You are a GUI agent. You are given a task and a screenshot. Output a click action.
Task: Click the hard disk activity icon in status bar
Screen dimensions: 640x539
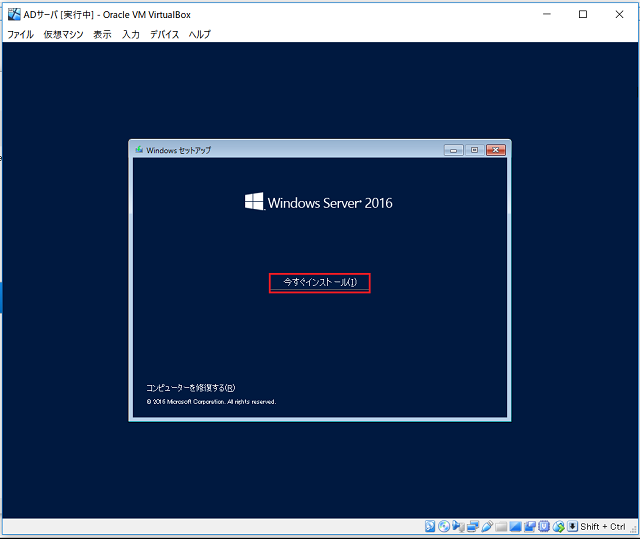(x=430, y=527)
